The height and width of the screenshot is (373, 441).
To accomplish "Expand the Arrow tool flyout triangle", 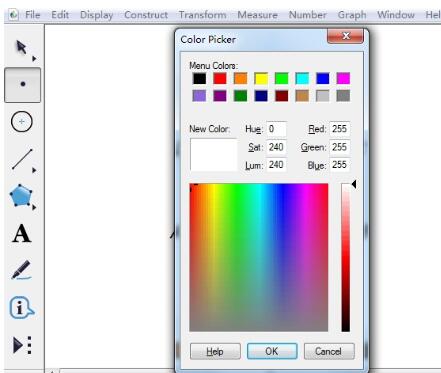I will point(34,59).
